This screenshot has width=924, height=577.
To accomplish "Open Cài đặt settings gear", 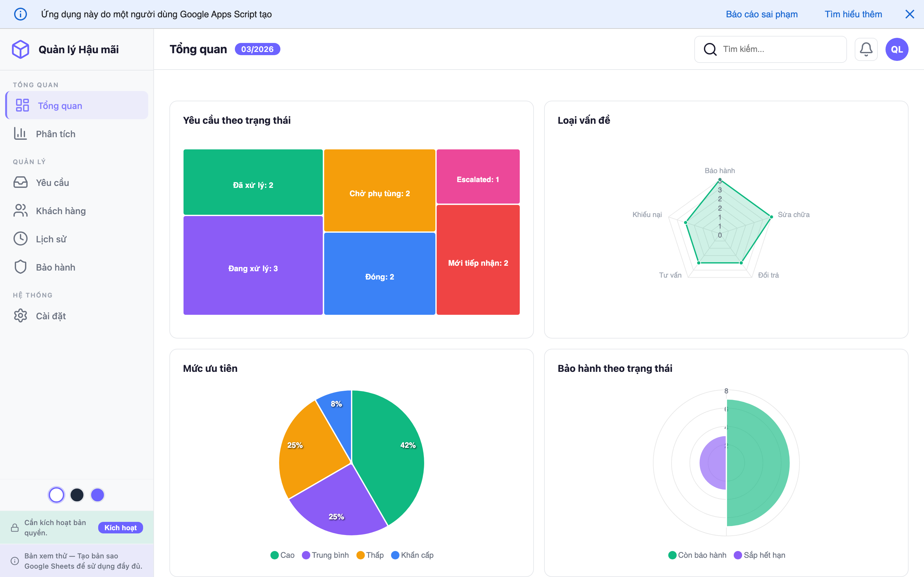I will tap(21, 316).
